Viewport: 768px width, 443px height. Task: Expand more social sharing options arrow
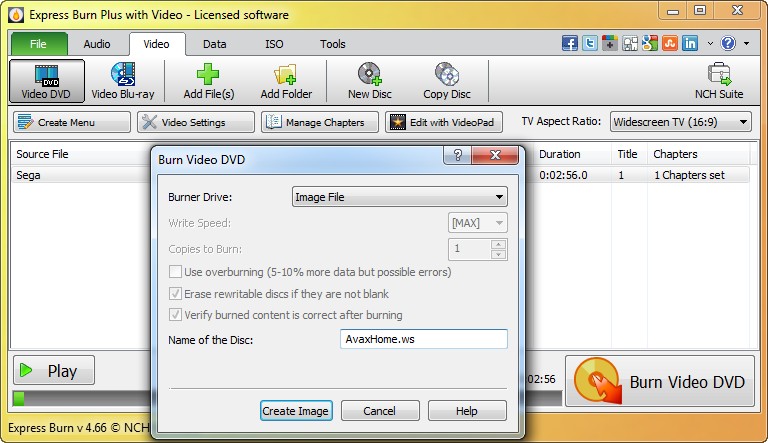tap(710, 44)
